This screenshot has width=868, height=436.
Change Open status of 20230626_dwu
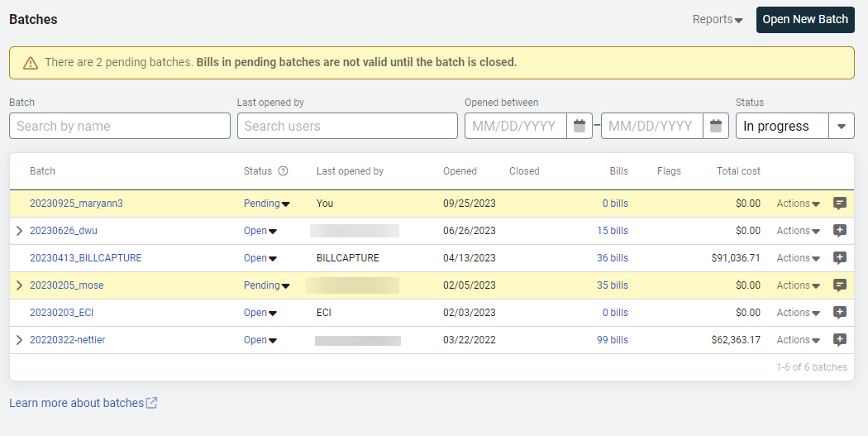click(260, 231)
